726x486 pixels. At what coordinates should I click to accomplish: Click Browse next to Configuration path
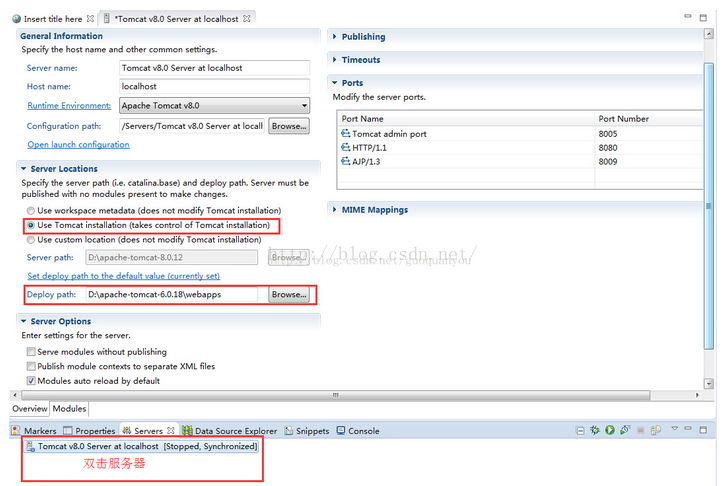pyautogui.click(x=289, y=126)
